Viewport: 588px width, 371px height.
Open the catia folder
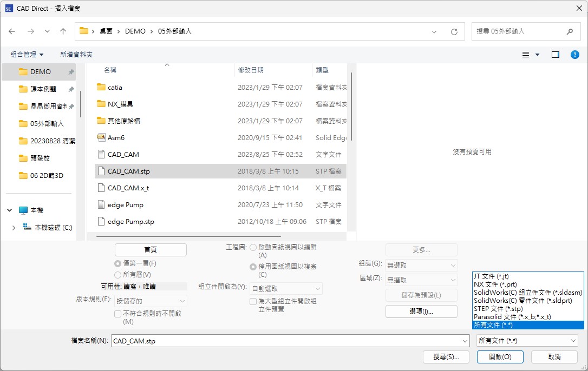pyautogui.click(x=115, y=88)
